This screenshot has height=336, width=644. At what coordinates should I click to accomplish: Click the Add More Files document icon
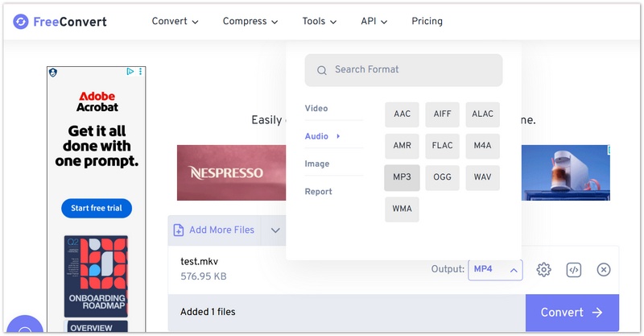179,230
